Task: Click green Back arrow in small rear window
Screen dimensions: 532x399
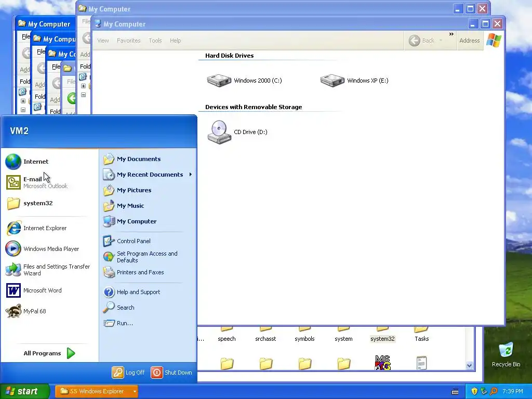Action: [72, 98]
